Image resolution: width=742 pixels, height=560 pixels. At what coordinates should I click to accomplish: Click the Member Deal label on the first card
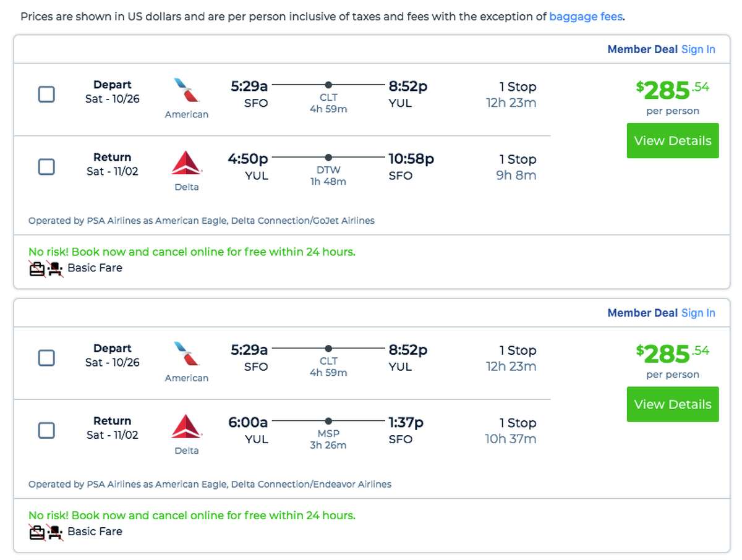click(643, 49)
